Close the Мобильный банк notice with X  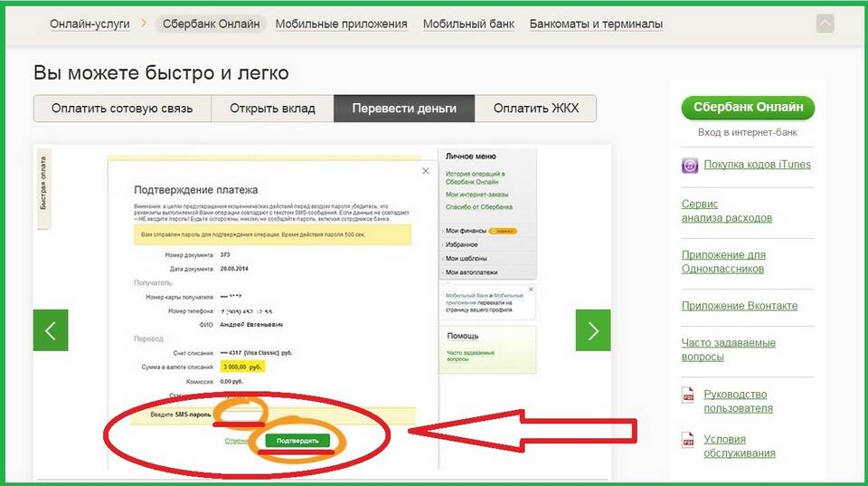(531, 290)
